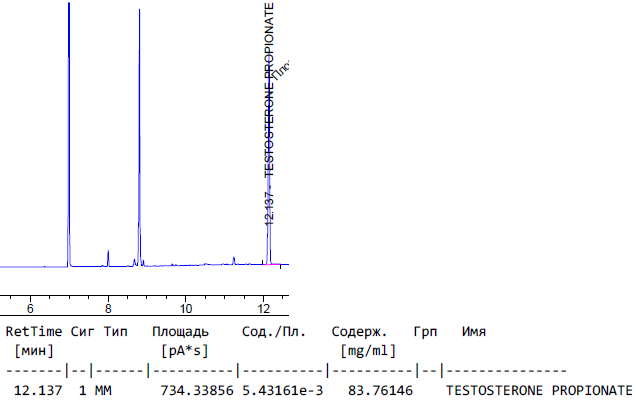Image resolution: width=636 pixels, height=403 pixels.
Task: Click x-axis tick label 10
Action: (186, 308)
